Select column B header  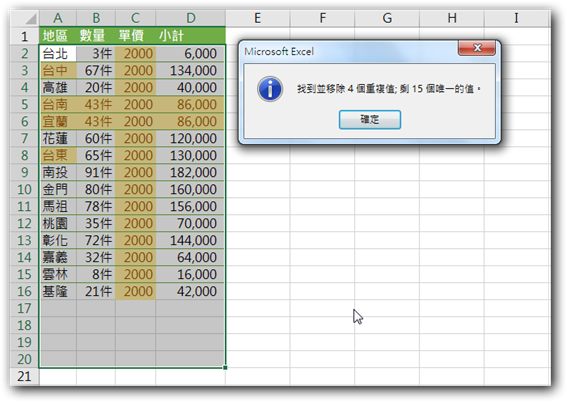coord(96,18)
